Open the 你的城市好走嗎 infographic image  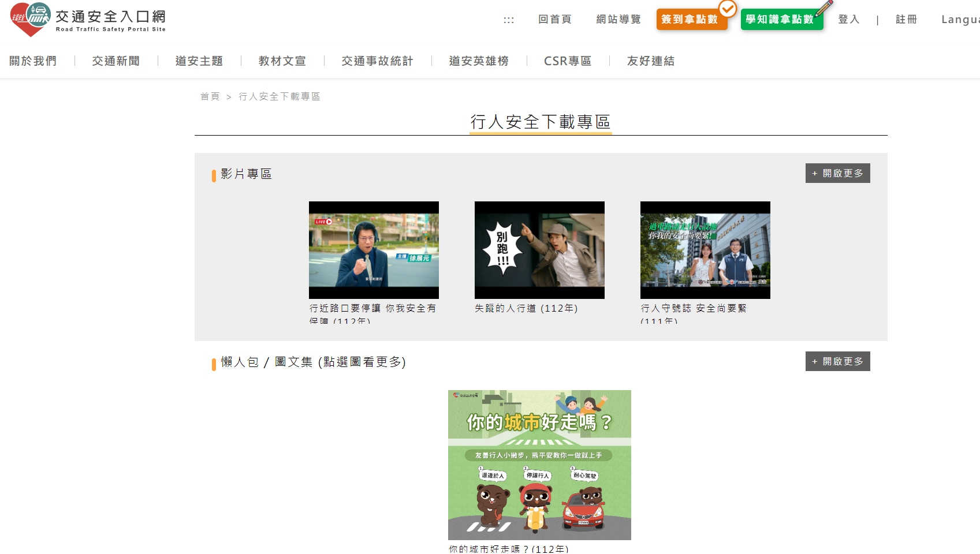(x=539, y=465)
